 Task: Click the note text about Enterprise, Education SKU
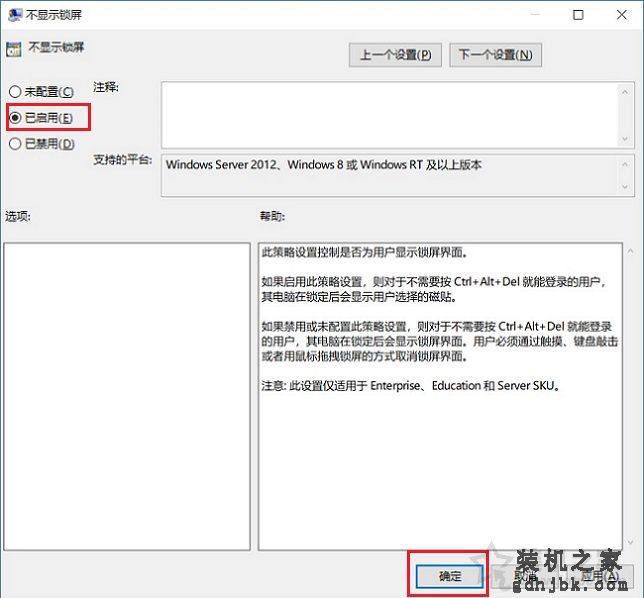(x=411, y=386)
